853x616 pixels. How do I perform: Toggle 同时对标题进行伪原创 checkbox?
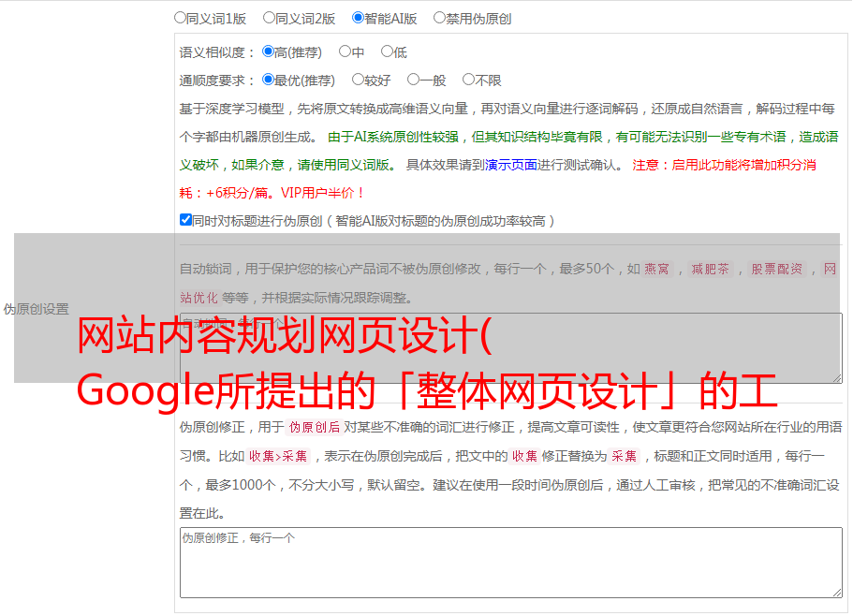pos(185,220)
